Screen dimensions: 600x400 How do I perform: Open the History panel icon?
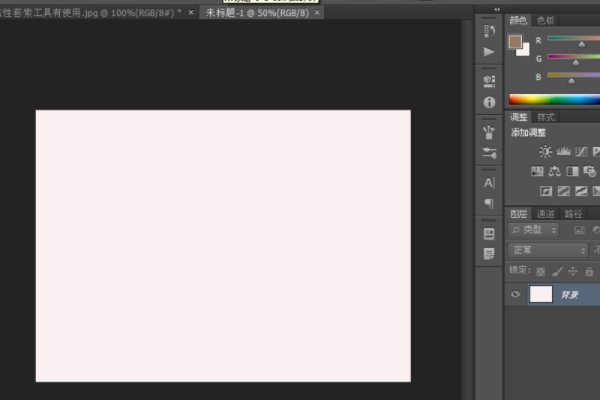tap(489, 30)
